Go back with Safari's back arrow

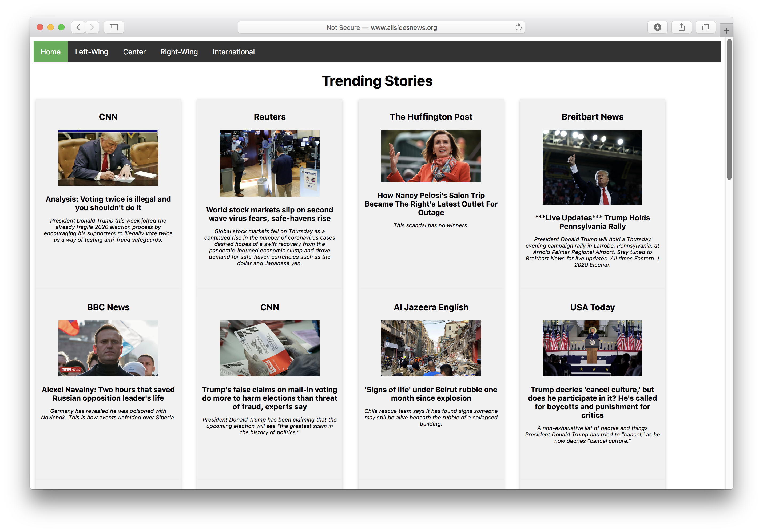click(78, 27)
